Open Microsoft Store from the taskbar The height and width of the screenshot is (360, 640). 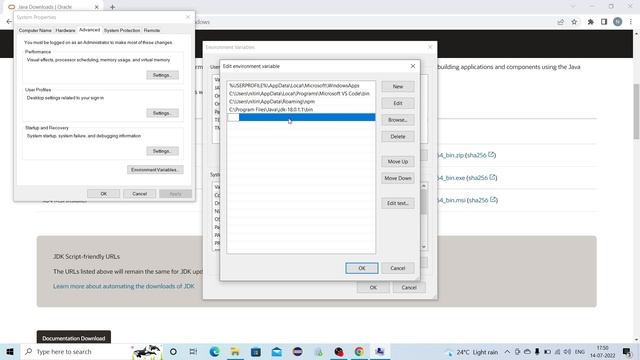click(256, 351)
